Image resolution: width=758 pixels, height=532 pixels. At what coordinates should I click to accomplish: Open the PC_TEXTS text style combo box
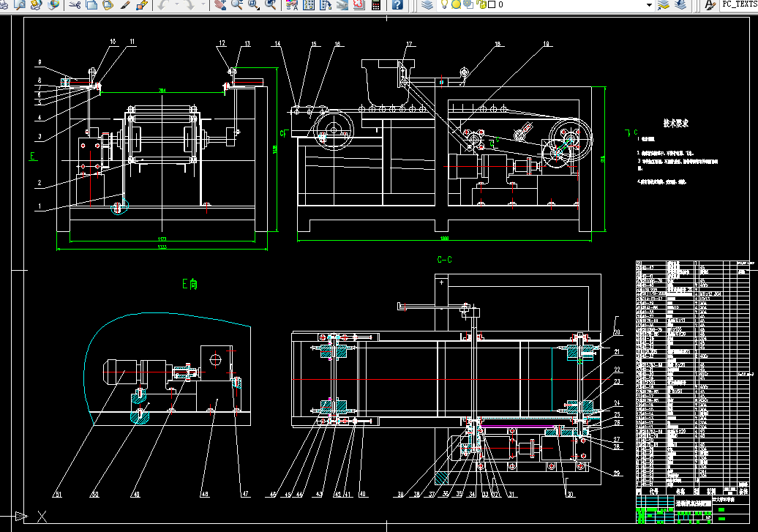[738, 4]
